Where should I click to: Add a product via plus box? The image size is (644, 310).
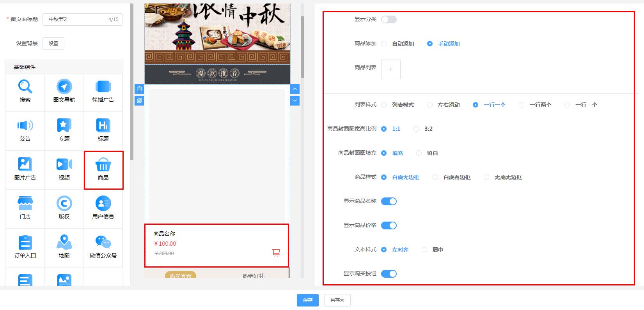coord(391,69)
